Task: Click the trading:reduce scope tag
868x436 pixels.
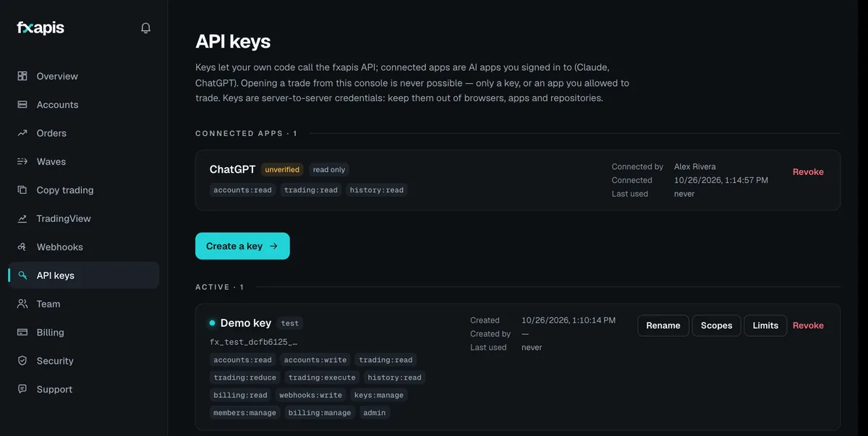Action: point(245,377)
